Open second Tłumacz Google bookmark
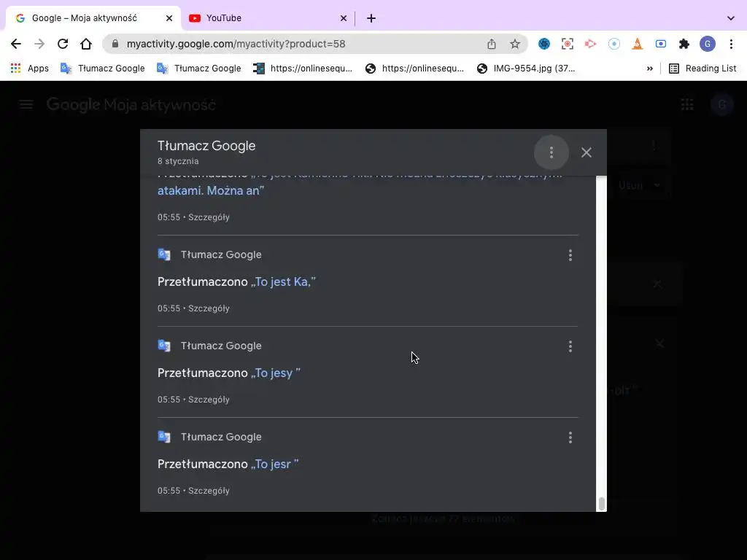Image resolution: width=747 pixels, height=560 pixels. (x=198, y=68)
